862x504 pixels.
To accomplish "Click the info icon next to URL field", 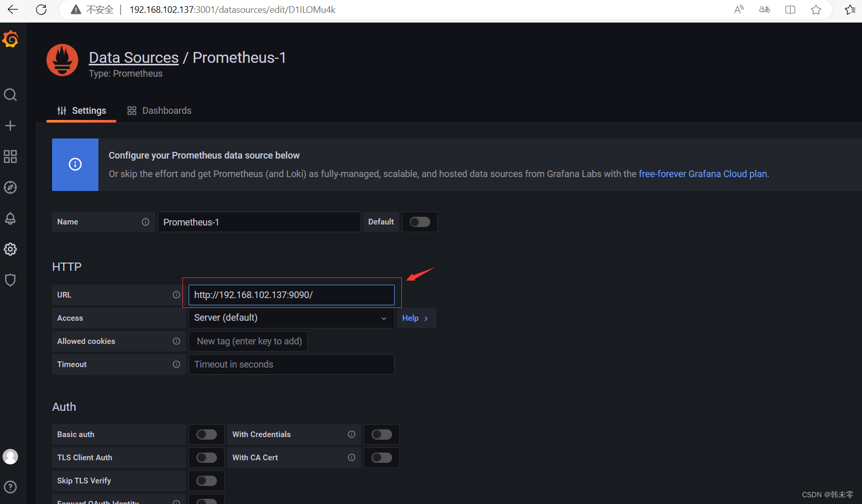I will click(x=177, y=294).
